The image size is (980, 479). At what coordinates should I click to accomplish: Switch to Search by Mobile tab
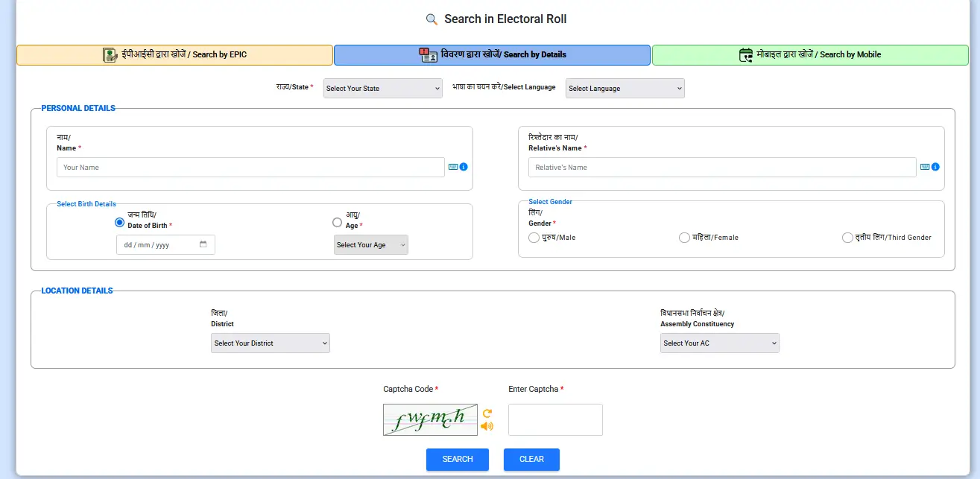[x=810, y=54]
